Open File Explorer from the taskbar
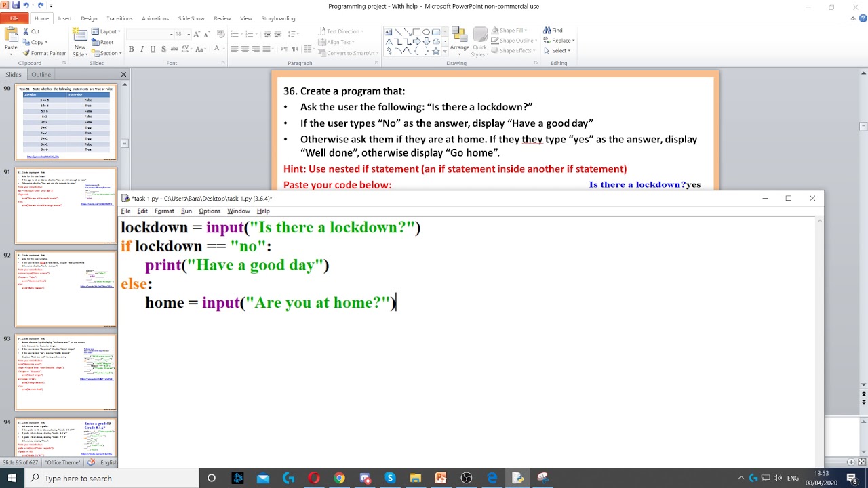Screen dimensions: 868x488 point(415,478)
